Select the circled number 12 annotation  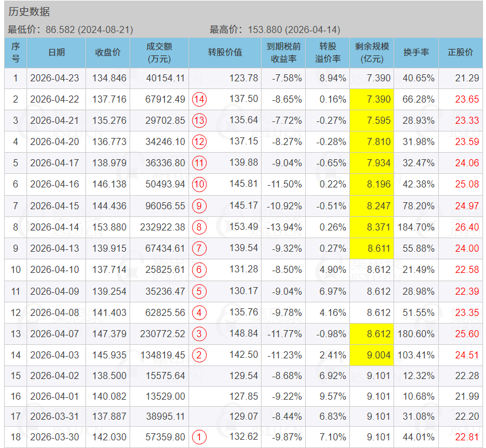click(x=199, y=141)
